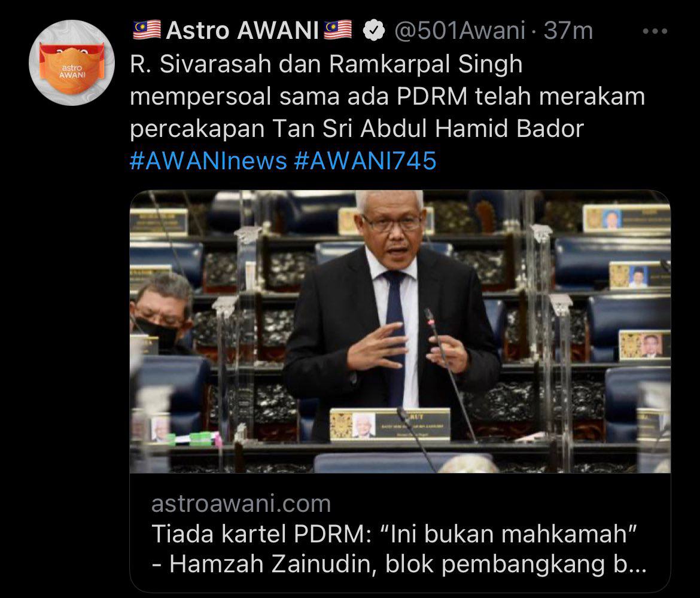This screenshot has width=700, height=598.
Task: Click the speaker's desk nameplate in photo
Action: click(390, 425)
